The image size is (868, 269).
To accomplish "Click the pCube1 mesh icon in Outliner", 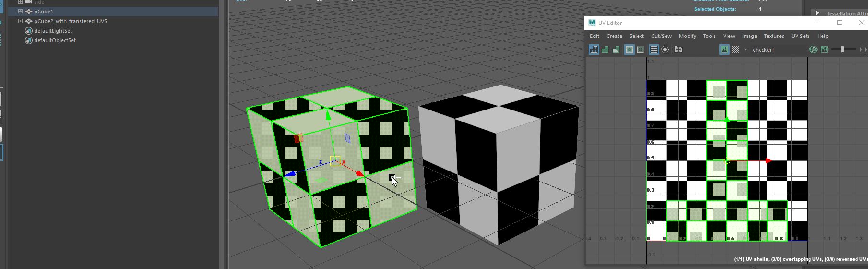I will (29, 12).
